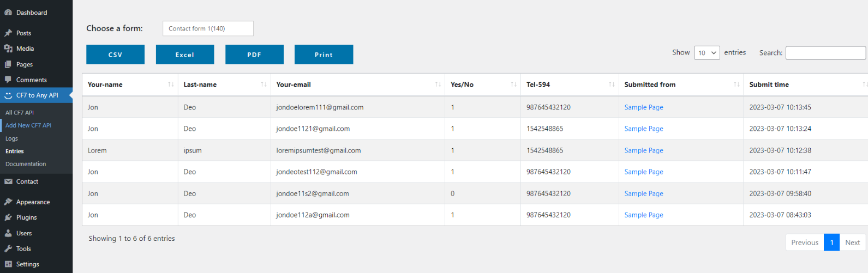Open the Logs submenu item
The width and height of the screenshot is (868, 273).
coord(11,138)
